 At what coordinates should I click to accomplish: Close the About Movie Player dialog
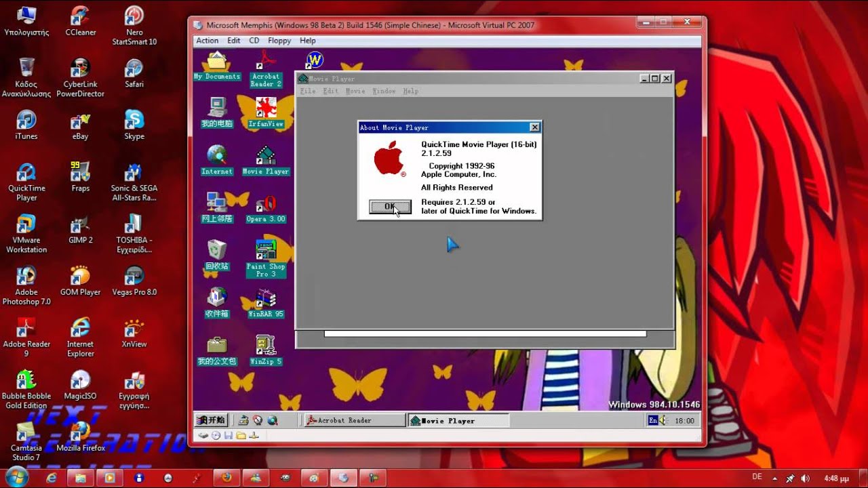(534, 127)
